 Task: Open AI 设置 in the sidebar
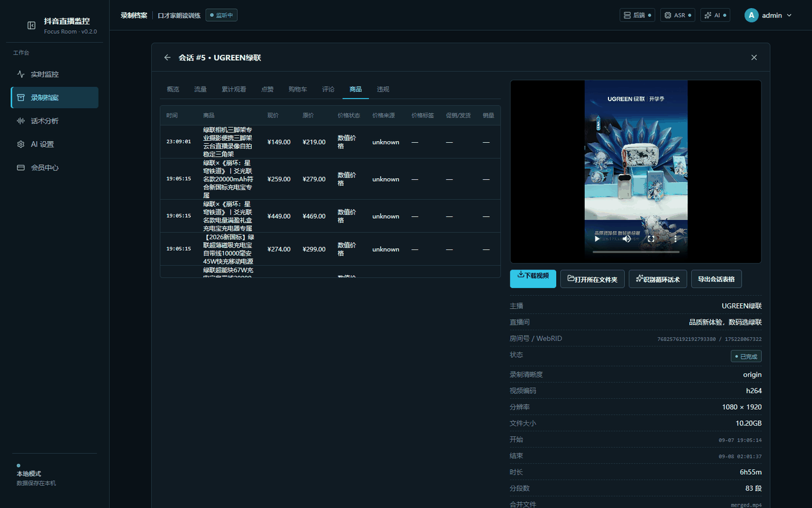coord(55,144)
